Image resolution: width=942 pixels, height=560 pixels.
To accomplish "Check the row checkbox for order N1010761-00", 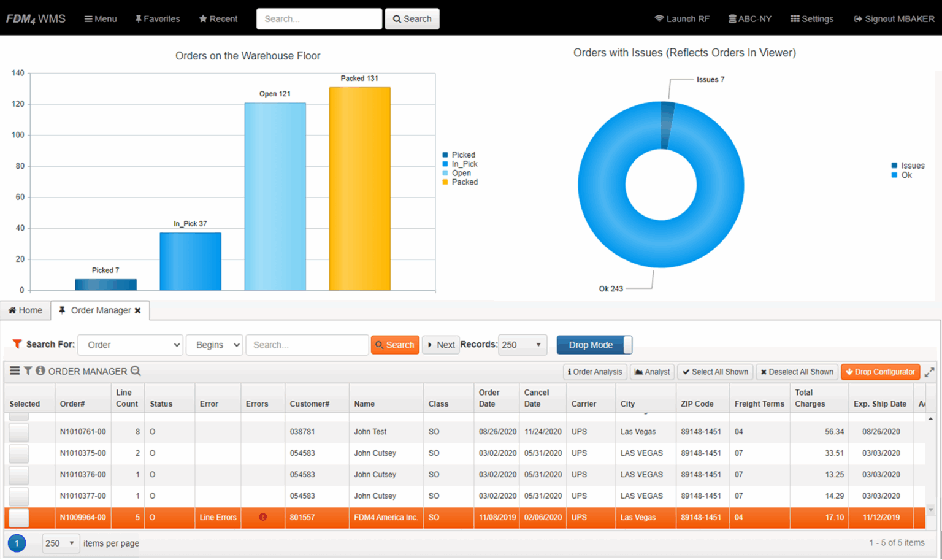I will (18, 432).
